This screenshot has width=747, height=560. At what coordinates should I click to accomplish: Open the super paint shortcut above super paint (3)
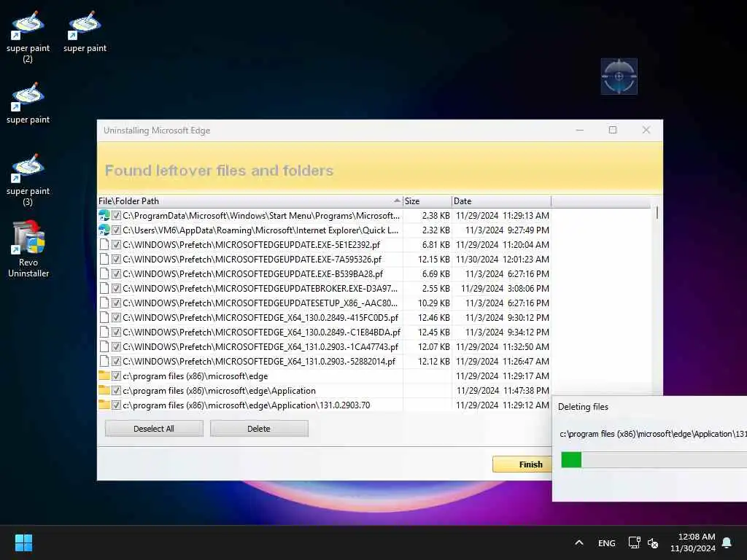coord(28,102)
